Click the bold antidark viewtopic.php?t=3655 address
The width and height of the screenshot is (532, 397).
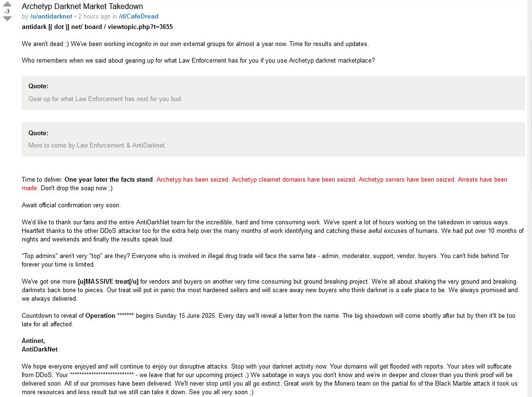(x=97, y=27)
